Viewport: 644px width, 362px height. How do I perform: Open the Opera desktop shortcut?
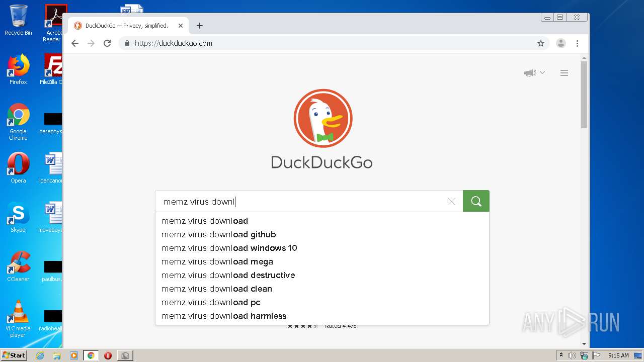pos(18,168)
